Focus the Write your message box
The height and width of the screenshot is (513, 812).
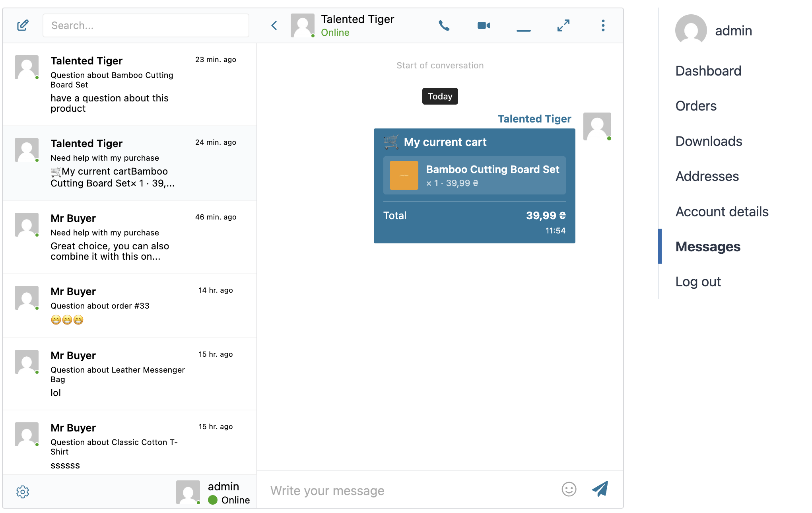pos(410,490)
